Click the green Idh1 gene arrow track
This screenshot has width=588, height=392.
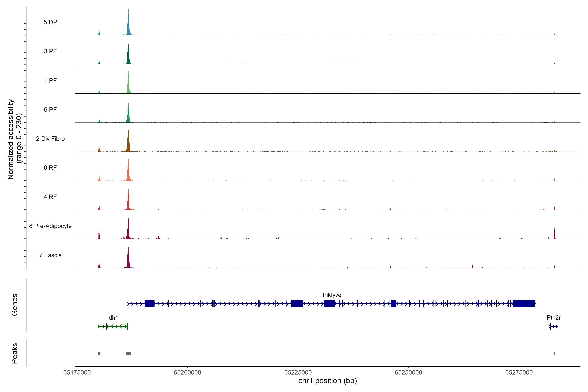113,326
